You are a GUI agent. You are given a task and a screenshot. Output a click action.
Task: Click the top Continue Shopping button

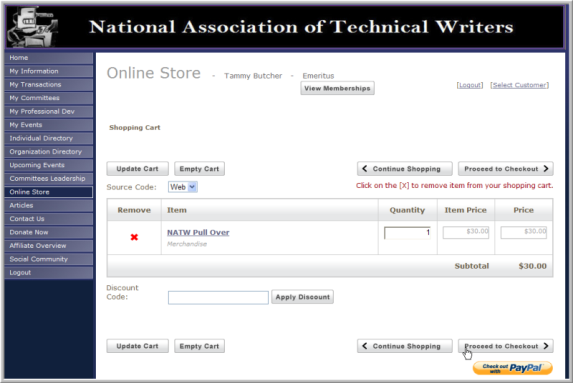405,169
